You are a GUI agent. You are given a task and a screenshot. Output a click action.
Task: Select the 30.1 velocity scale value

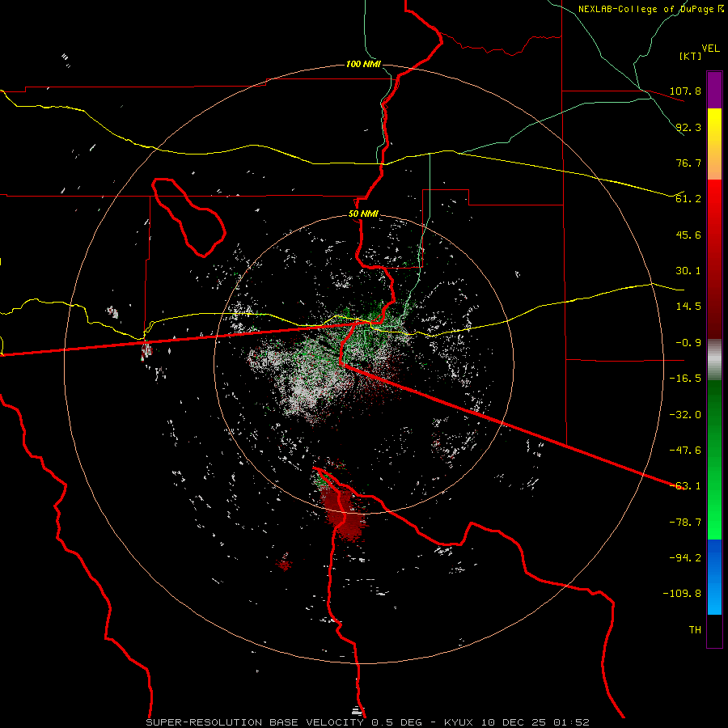pos(688,271)
